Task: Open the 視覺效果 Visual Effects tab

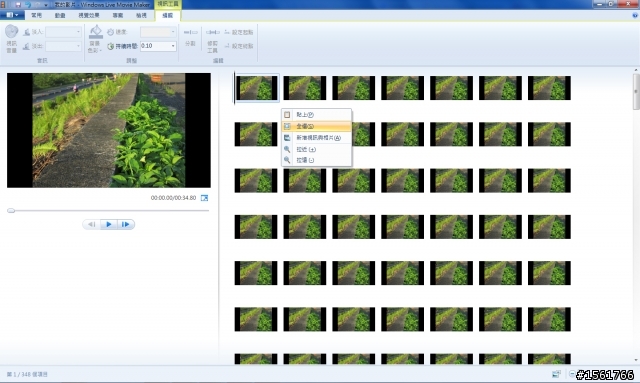Action: 89,15
